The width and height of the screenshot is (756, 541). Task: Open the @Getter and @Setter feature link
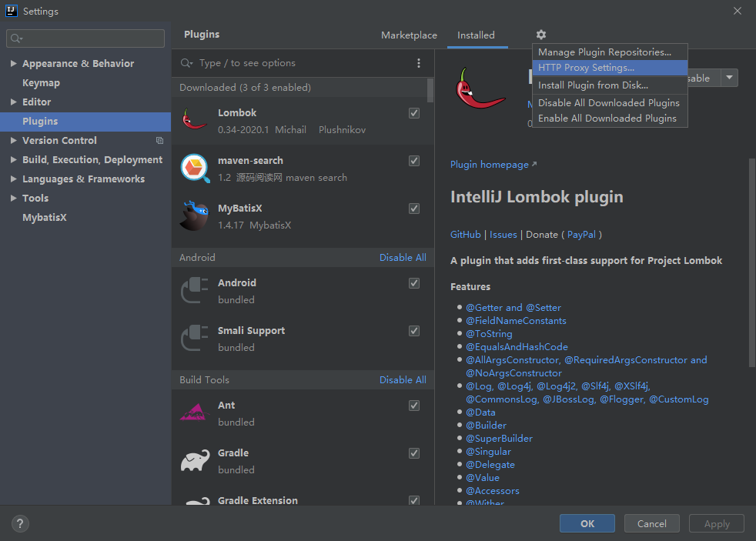(513, 307)
